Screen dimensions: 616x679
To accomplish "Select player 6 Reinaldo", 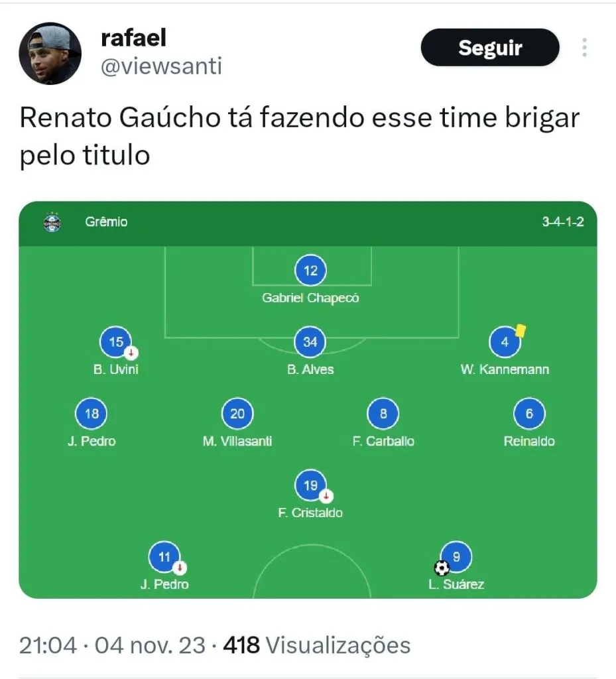I will tap(529, 414).
